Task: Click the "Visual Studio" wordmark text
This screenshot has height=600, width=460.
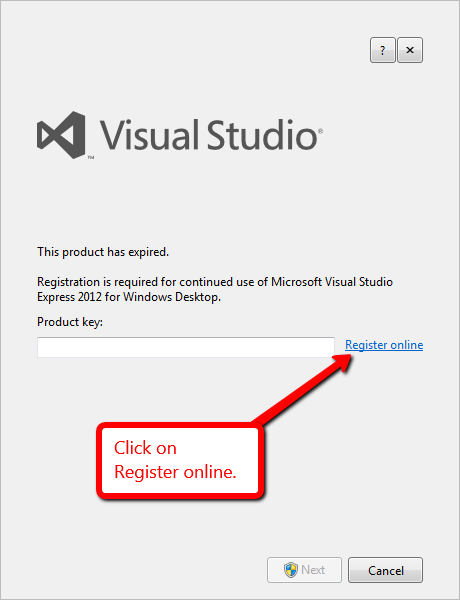Action: [x=209, y=135]
